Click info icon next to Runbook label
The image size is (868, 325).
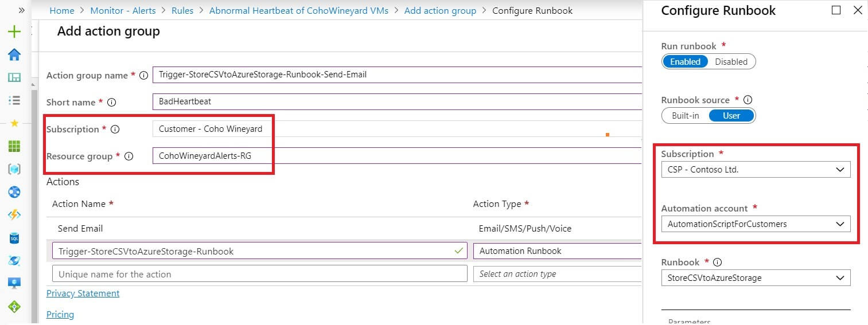tap(717, 262)
